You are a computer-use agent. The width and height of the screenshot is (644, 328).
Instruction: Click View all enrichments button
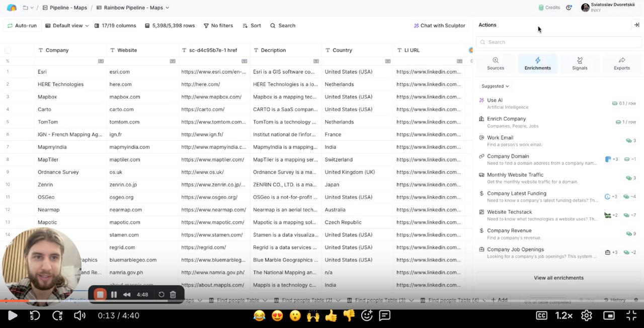tap(558, 278)
